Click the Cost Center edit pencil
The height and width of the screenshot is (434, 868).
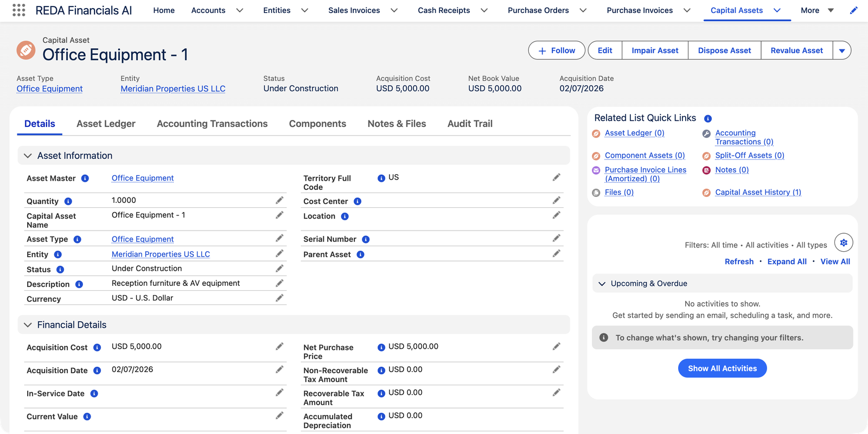tap(557, 201)
